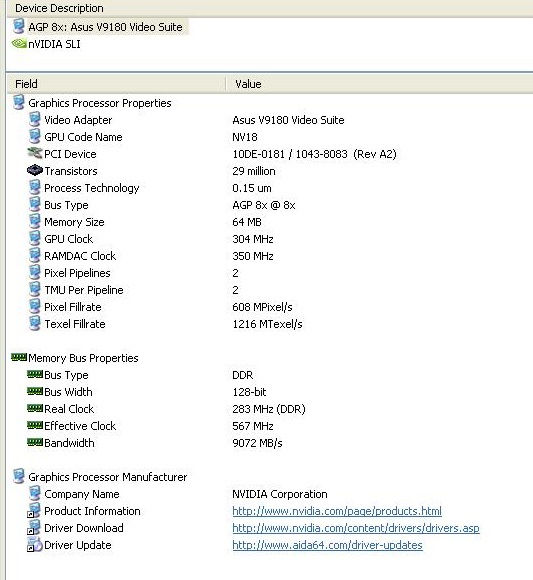Click the memory icon beside Bus Width
533x580 pixels.
click(x=35, y=391)
